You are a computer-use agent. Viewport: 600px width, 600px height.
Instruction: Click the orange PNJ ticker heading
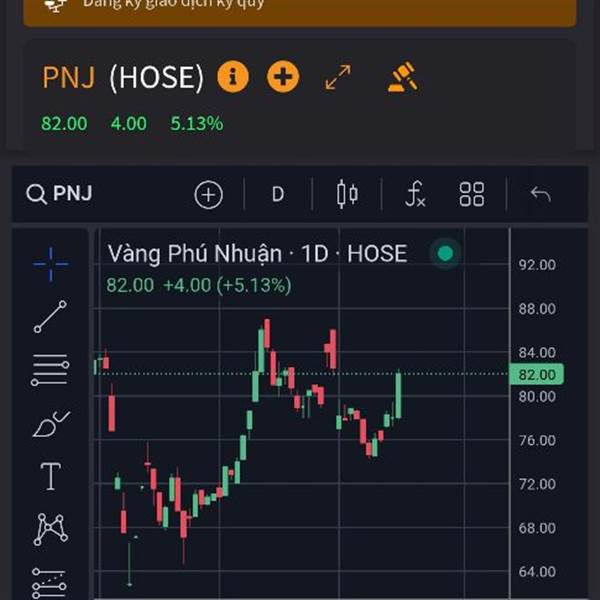[x=68, y=77]
